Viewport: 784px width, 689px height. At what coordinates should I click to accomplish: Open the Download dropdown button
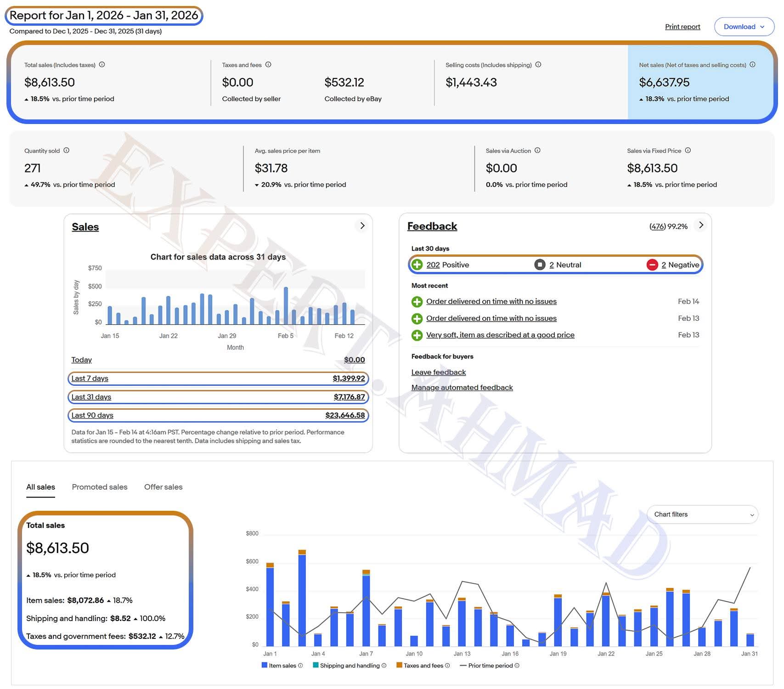pos(744,27)
